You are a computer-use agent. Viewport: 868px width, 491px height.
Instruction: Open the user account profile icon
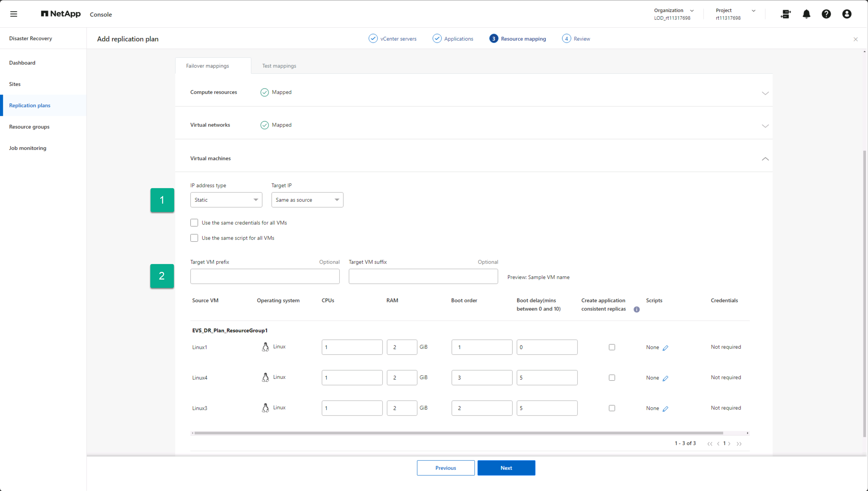coord(846,14)
